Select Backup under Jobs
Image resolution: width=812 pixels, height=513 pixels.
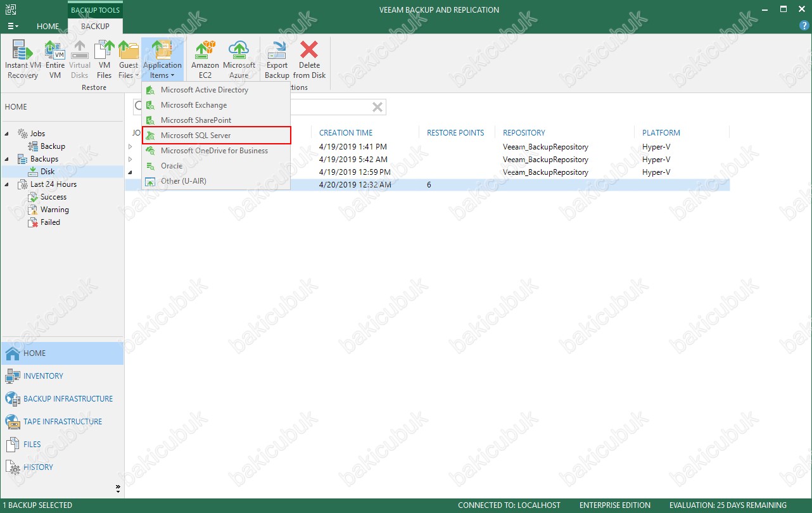53,146
